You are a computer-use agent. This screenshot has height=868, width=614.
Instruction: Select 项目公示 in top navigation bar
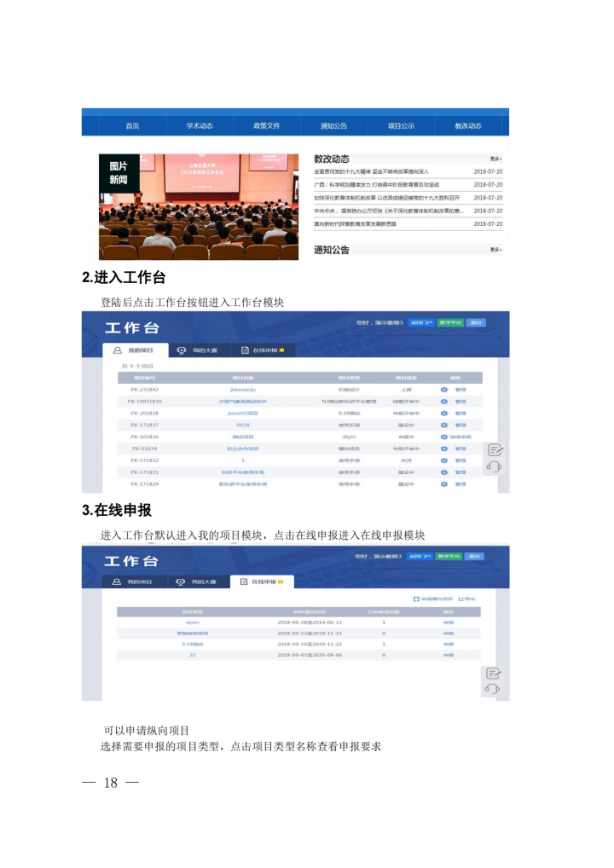[x=401, y=126]
